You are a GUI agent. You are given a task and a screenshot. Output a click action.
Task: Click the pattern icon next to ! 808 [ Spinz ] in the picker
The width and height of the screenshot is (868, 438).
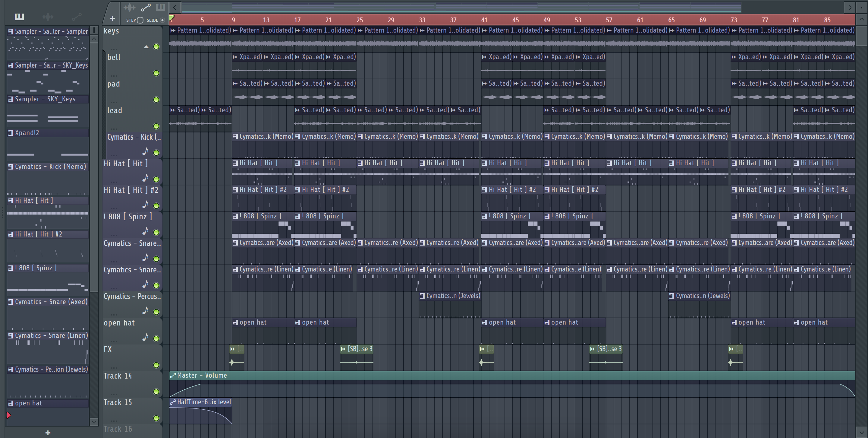click(11, 268)
